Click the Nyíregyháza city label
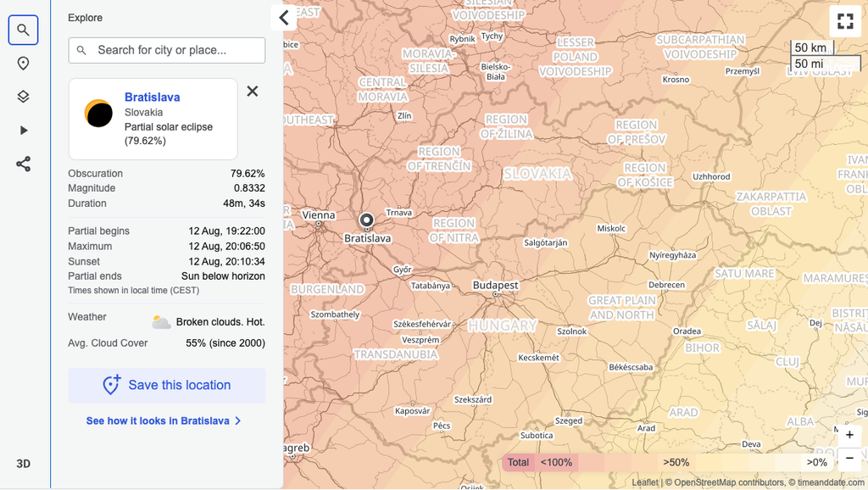Image resolution: width=868 pixels, height=490 pixels. tap(672, 255)
